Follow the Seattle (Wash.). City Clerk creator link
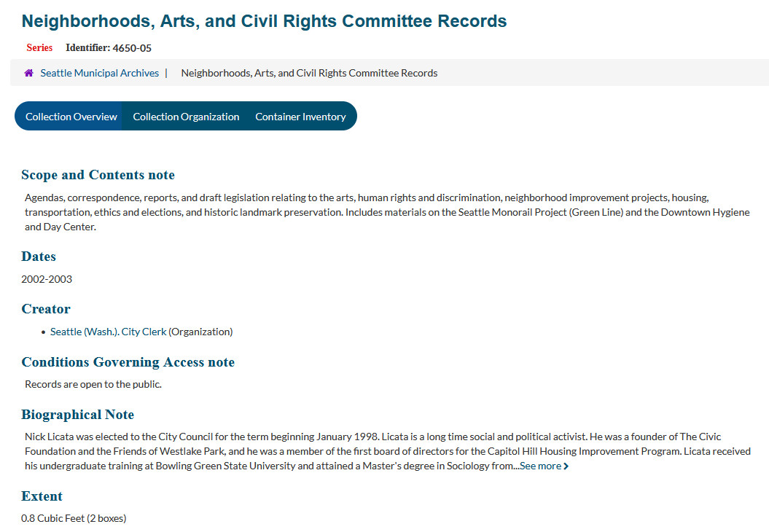Viewport: 769px width, 532px height. pos(108,332)
